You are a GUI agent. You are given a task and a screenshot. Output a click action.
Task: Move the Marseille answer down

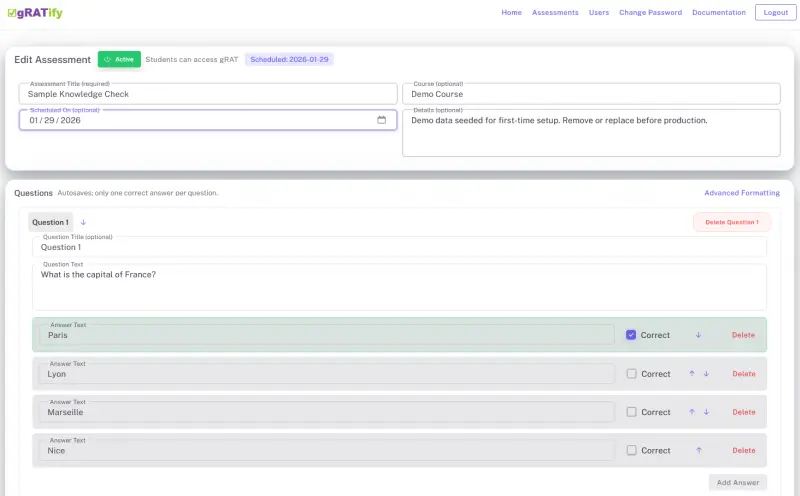pos(706,412)
